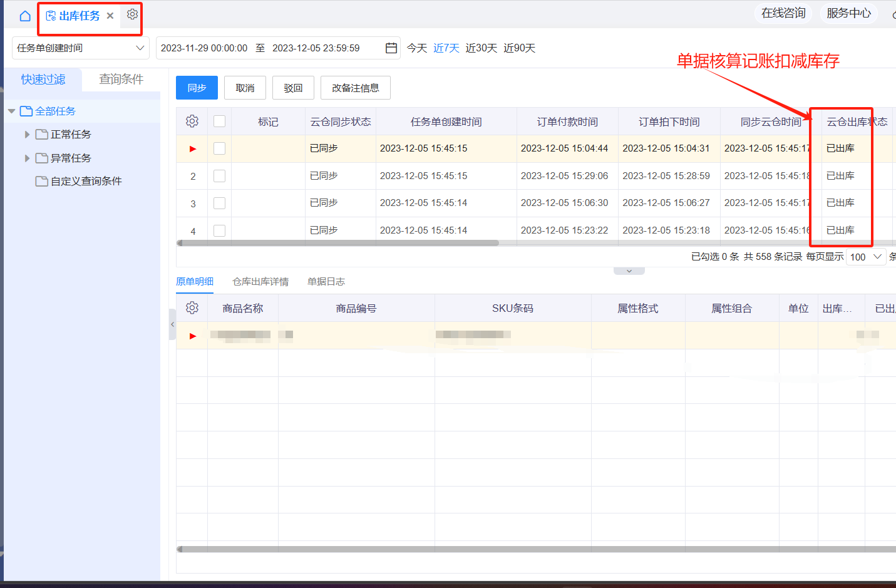Open 在线咨询
Image resolution: width=896 pixels, height=588 pixels.
(783, 13)
